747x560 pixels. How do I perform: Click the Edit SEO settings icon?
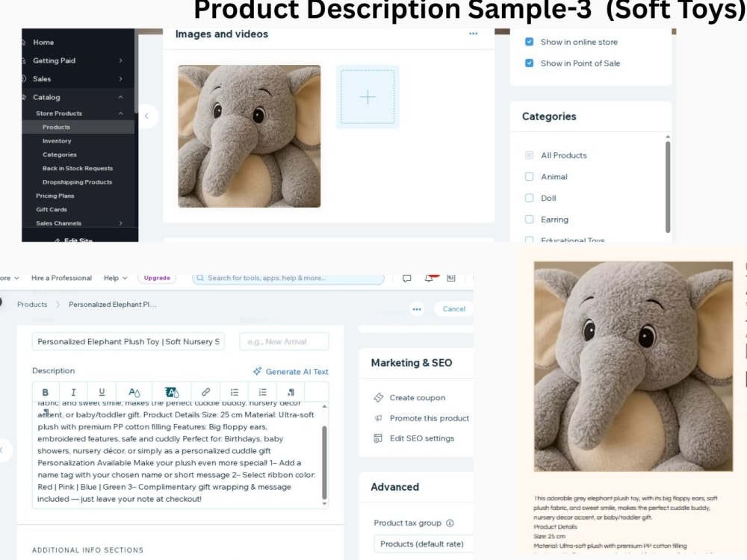click(x=378, y=438)
